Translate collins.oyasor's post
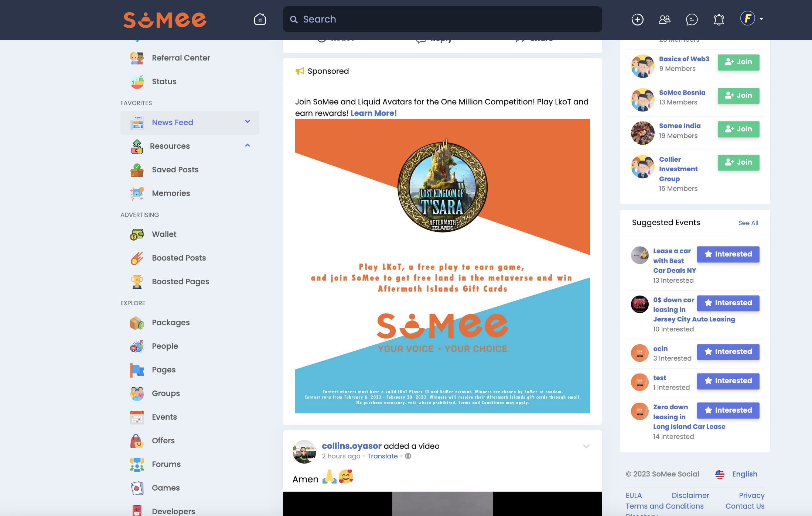 click(382, 456)
